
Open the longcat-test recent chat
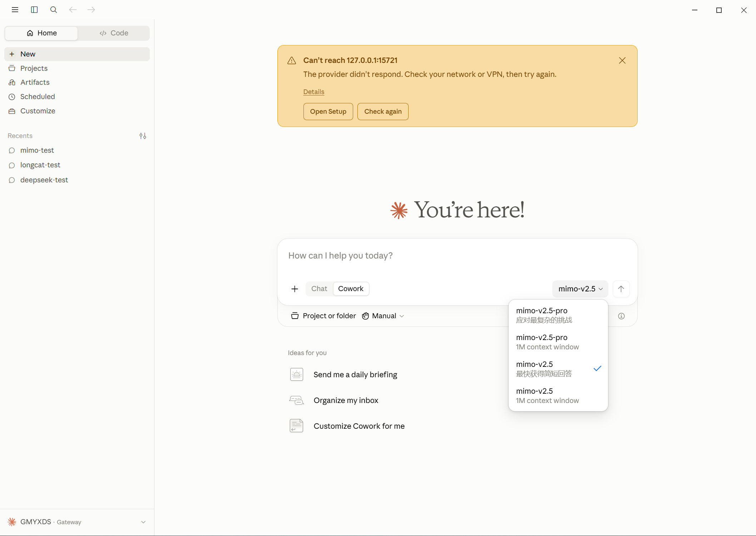[77, 165]
